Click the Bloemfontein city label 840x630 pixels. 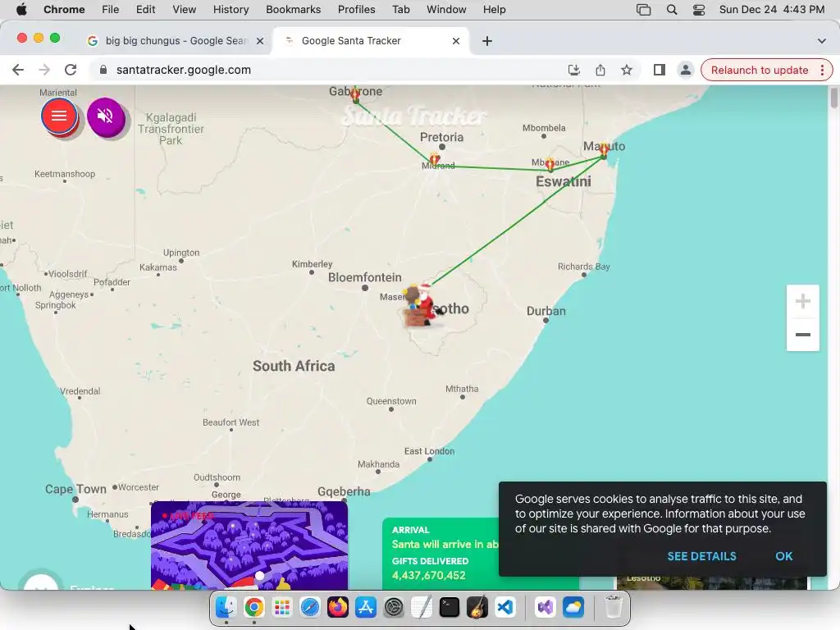tap(365, 277)
